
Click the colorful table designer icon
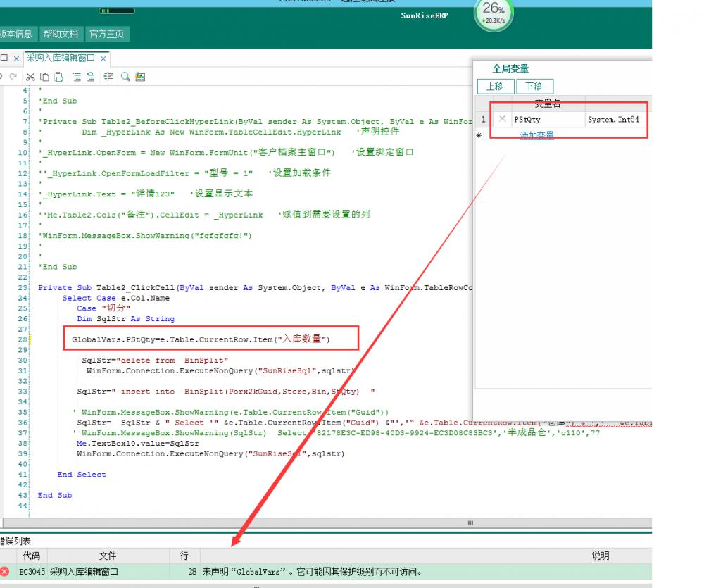(140, 77)
